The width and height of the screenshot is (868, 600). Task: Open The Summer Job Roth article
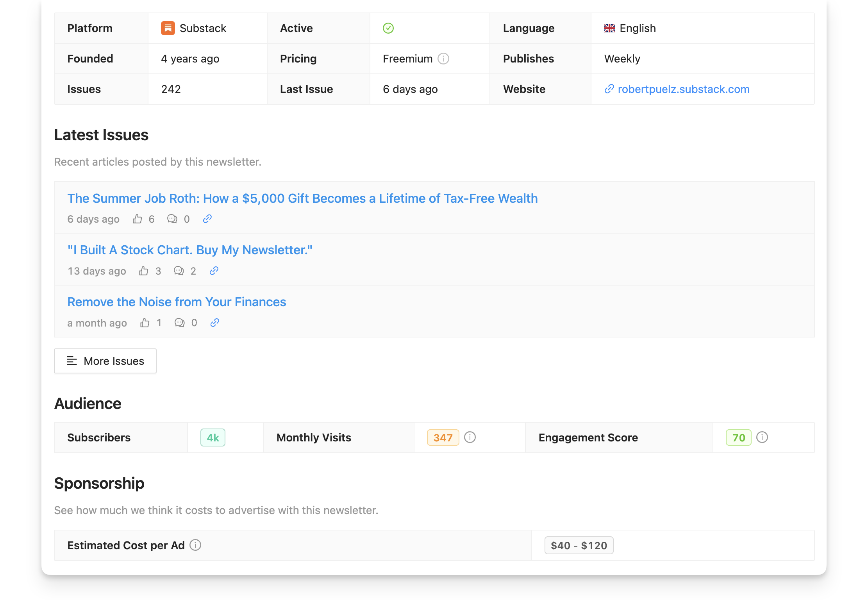tap(302, 198)
